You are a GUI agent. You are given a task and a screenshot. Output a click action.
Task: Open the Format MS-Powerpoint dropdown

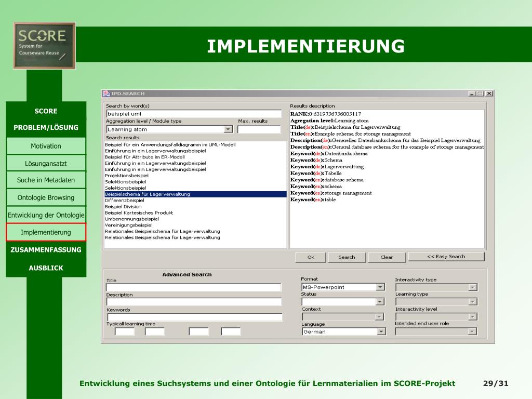pos(343,287)
